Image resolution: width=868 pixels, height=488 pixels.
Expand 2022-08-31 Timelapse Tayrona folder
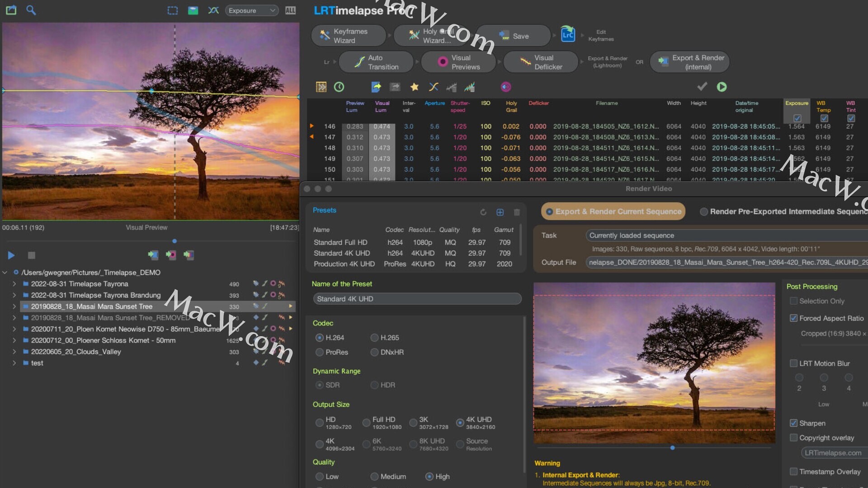pyautogui.click(x=14, y=284)
